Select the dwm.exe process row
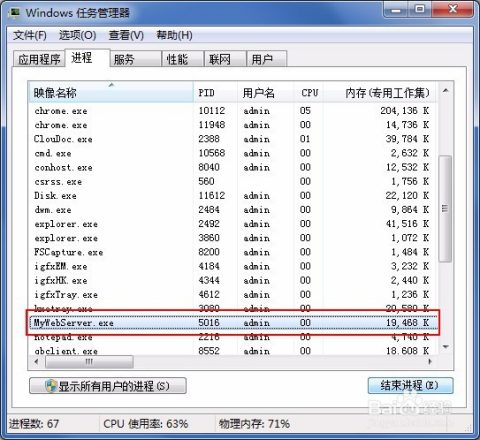The width and height of the screenshot is (480, 440). point(232,210)
